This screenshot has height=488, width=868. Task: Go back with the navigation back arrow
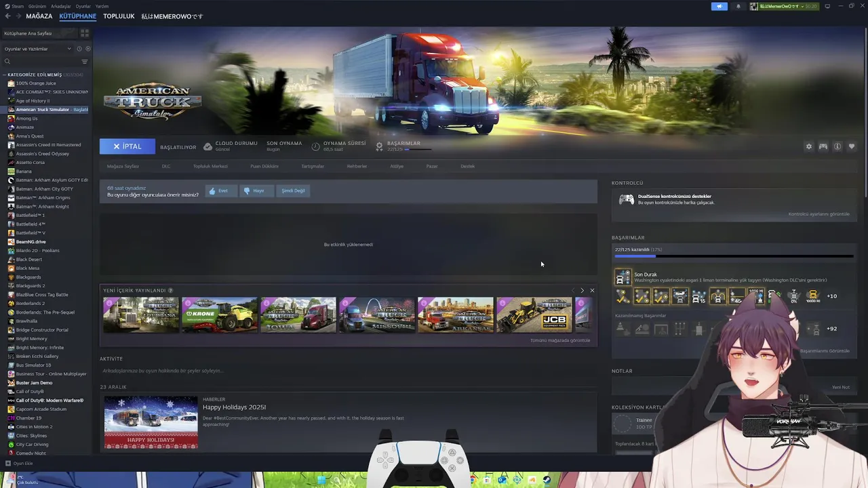(x=7, y=16)
